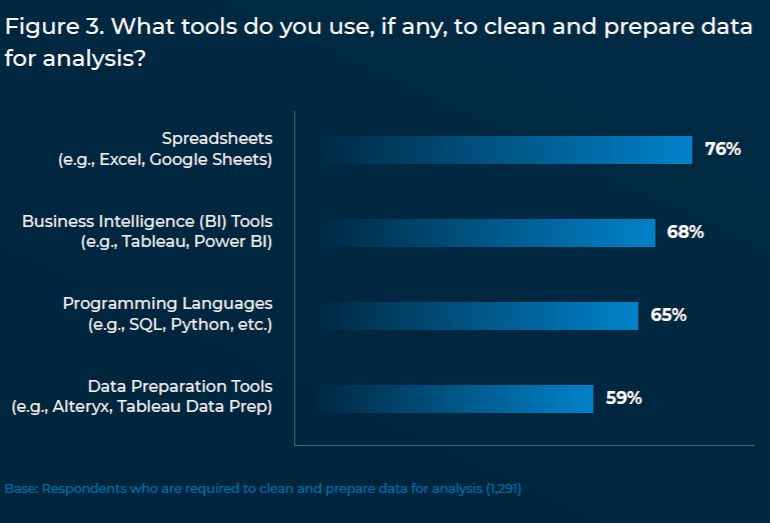Click the chart's vertical axis line

tap(295, 278)
